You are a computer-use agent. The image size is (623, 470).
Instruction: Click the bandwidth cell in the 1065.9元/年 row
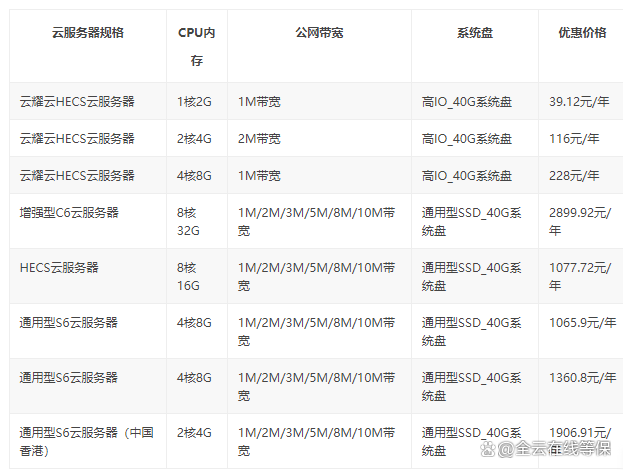coord(317,331)
